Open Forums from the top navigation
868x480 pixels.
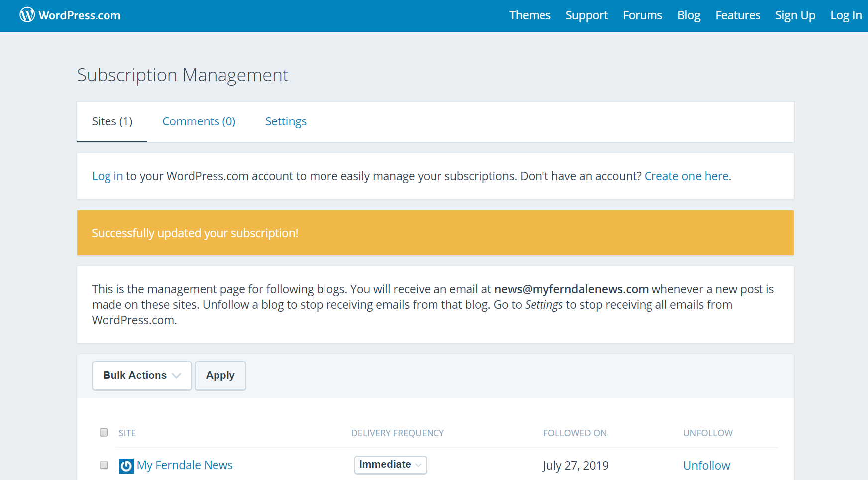[x=642, y=15]
